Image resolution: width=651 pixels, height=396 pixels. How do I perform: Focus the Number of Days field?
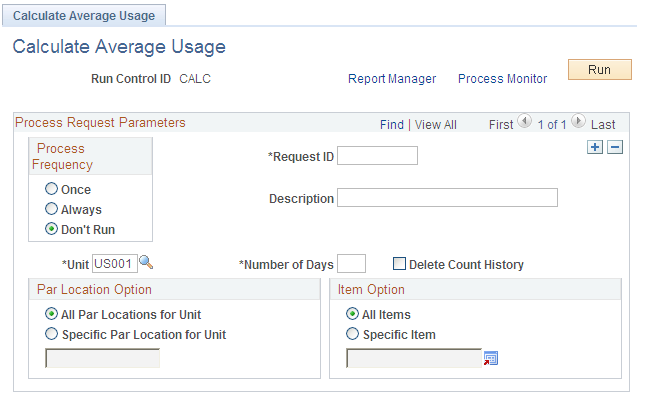(x=351, y=264)
